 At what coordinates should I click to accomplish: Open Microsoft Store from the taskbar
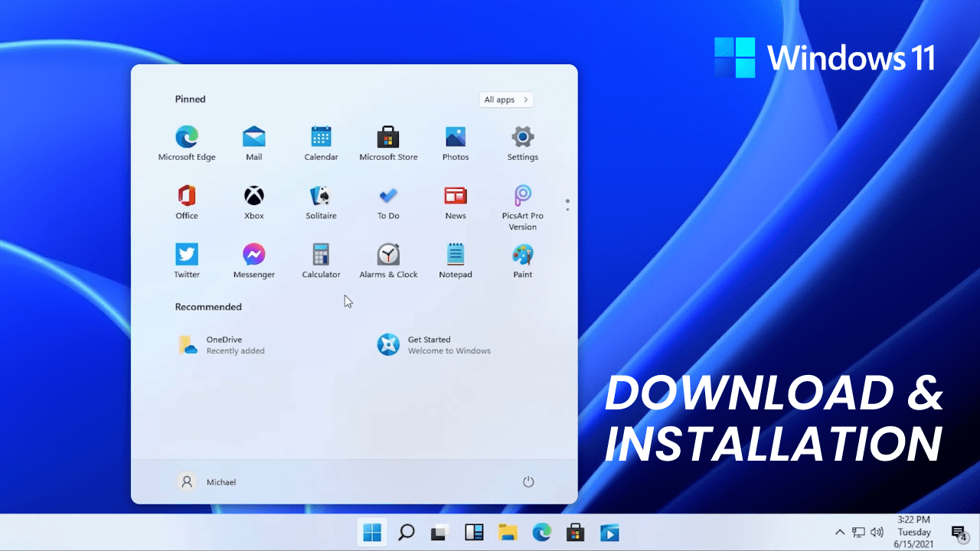tap(575, 532)
